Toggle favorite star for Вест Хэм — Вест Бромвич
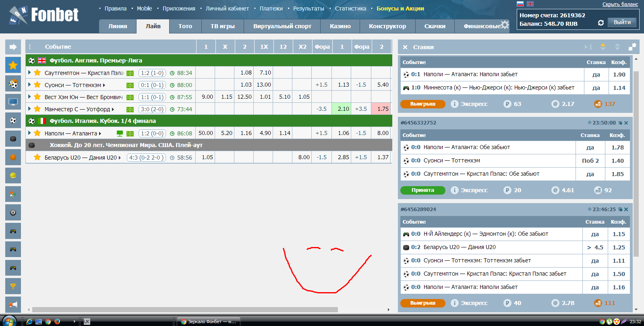This screenshot has width=644, height=326. tap(37, 97)
